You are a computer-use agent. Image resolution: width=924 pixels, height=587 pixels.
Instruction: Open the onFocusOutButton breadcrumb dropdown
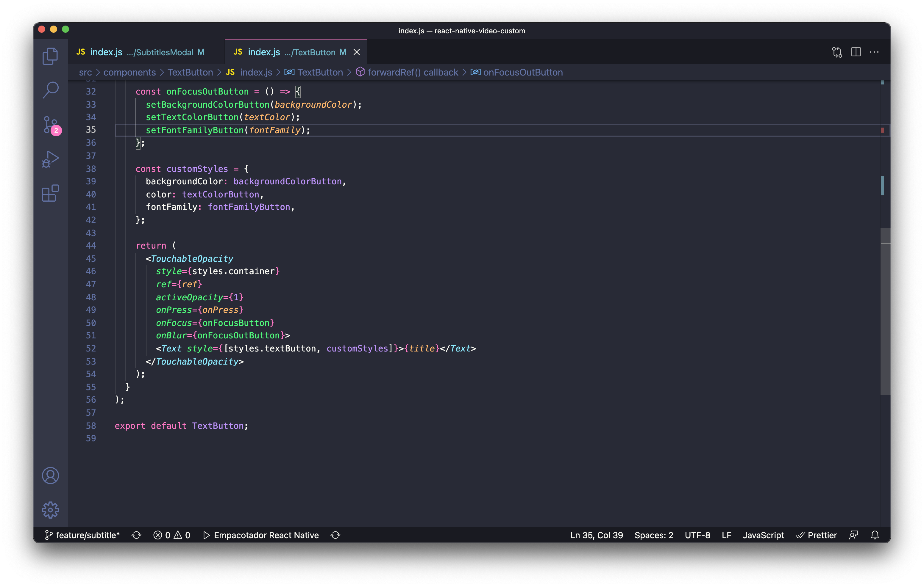coord(523,72)
